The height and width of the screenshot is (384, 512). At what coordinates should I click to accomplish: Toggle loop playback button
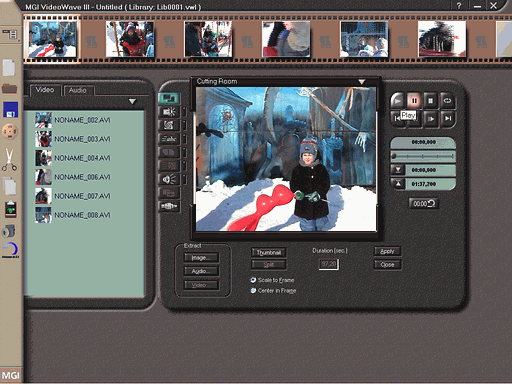[x=447, y=101]
